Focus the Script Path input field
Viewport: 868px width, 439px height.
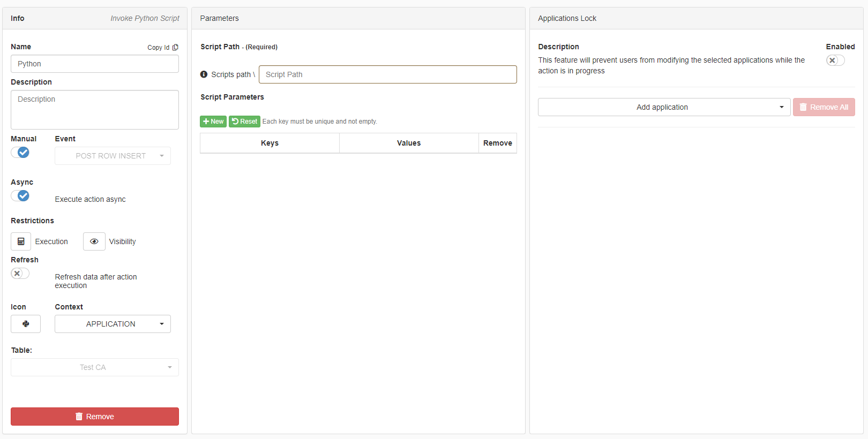point(387,74)
